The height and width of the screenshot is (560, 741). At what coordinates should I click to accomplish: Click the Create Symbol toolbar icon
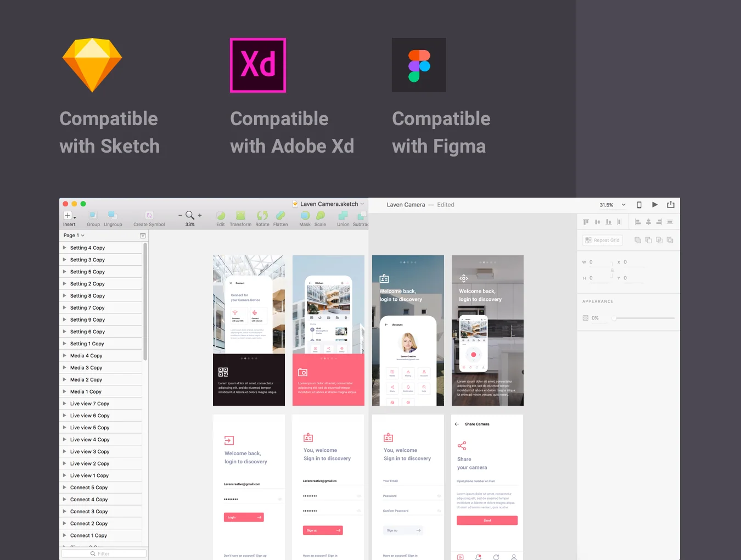(x=149, y=215)
